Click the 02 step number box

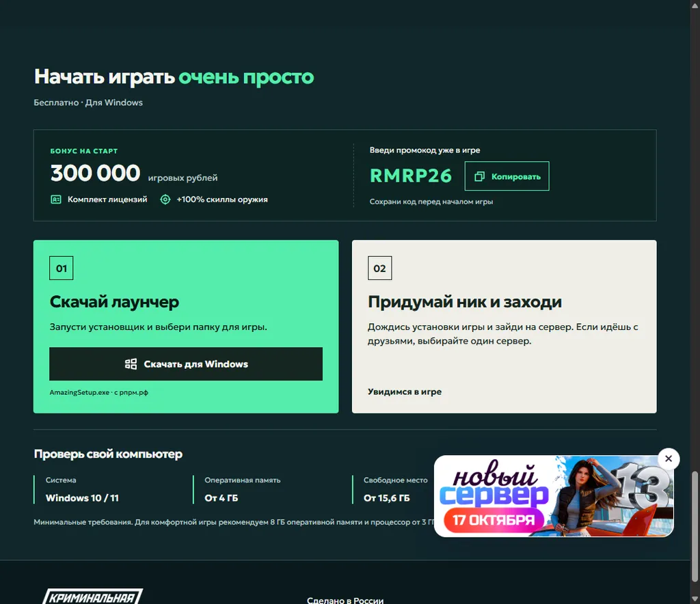tap(379, 268)
